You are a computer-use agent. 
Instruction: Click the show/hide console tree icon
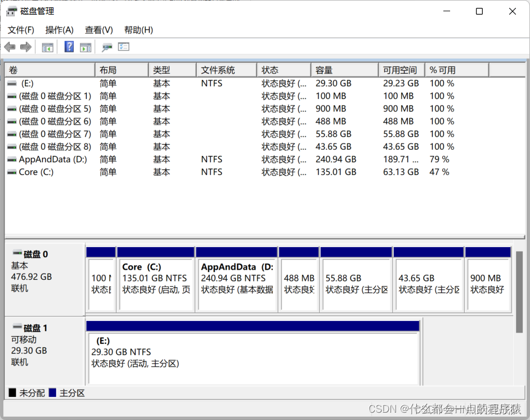(x=47, y=47)
